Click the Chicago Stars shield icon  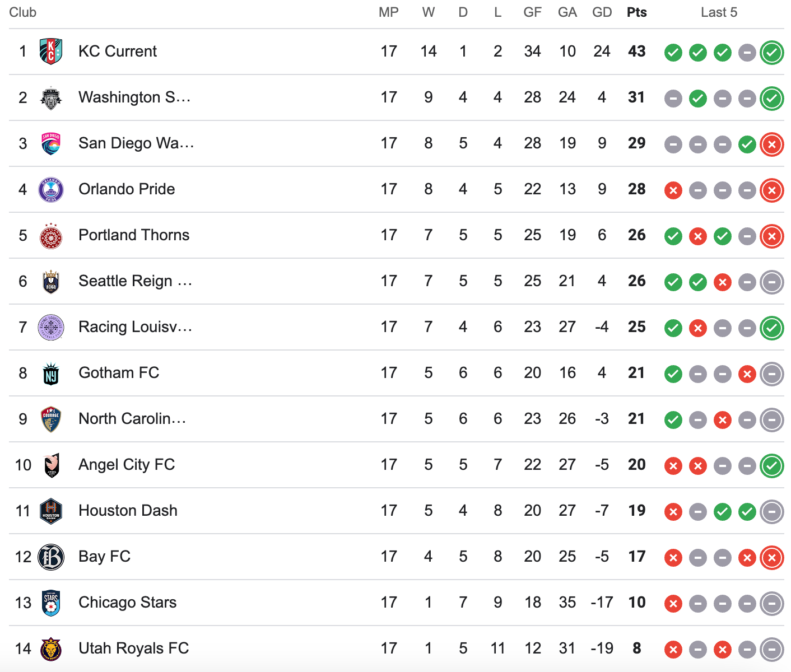[x=51, y=603]
